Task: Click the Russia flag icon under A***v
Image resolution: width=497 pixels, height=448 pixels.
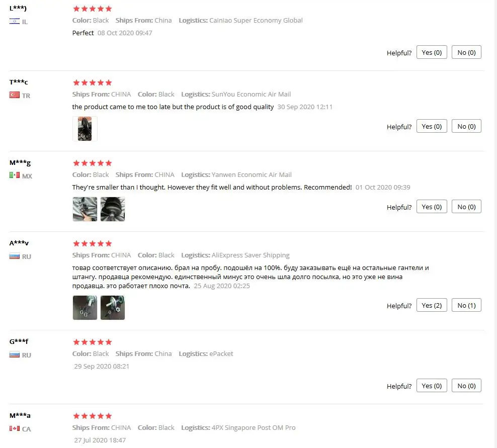Action: coord(14,256)
